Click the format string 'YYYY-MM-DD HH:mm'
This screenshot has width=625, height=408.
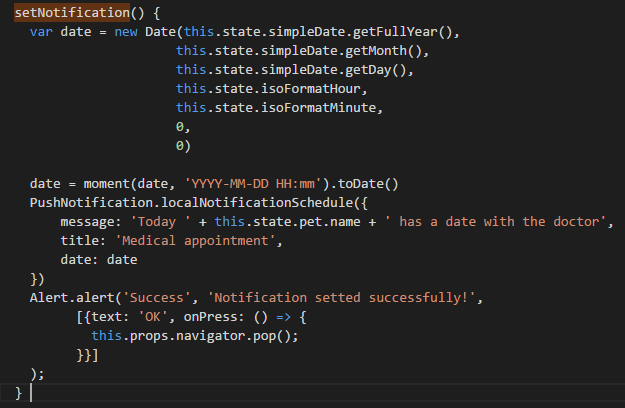tap(253, 184)
